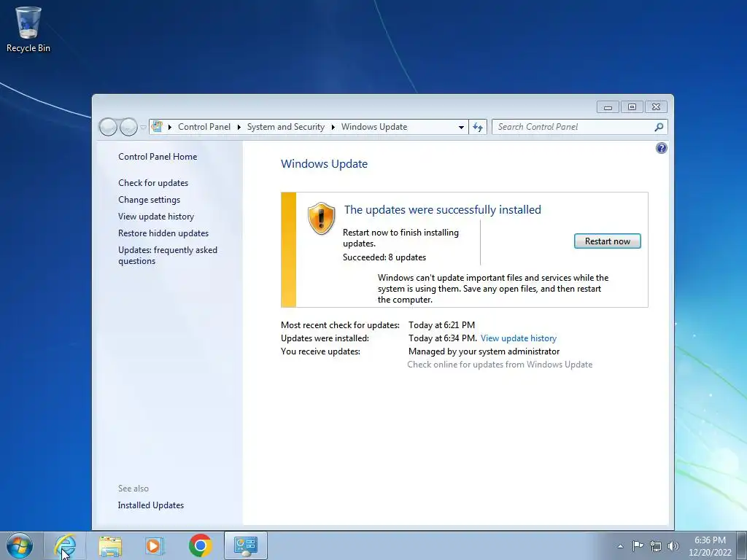Image resolution: width=747 pixels, height=560 pixels.
Task: Open Installed Updates under See also
Action: (x=150, y=505)
